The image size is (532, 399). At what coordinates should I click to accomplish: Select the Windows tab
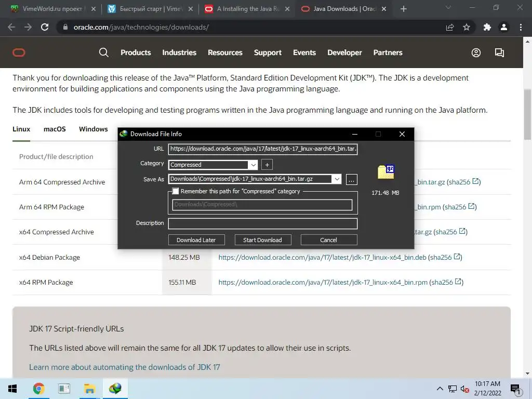pos(94,129)
